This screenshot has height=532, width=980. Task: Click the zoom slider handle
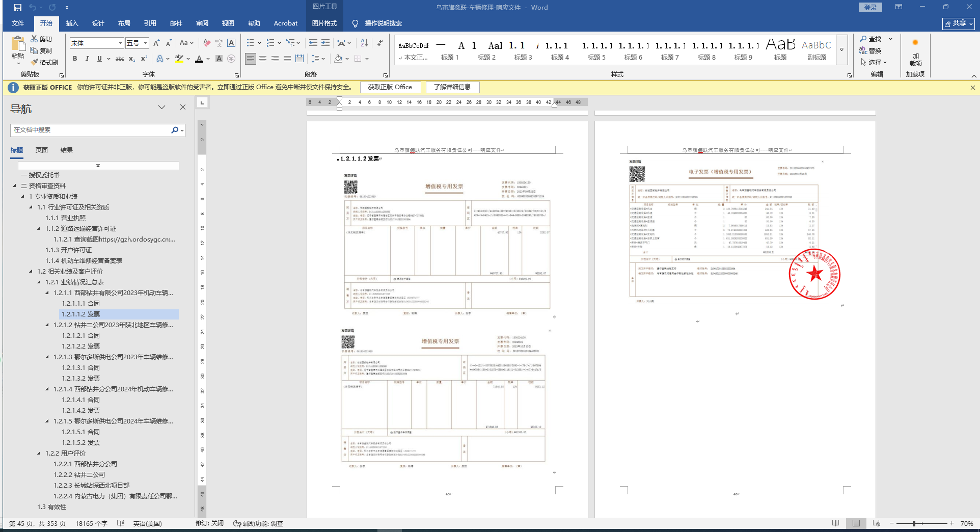(914, 523)
